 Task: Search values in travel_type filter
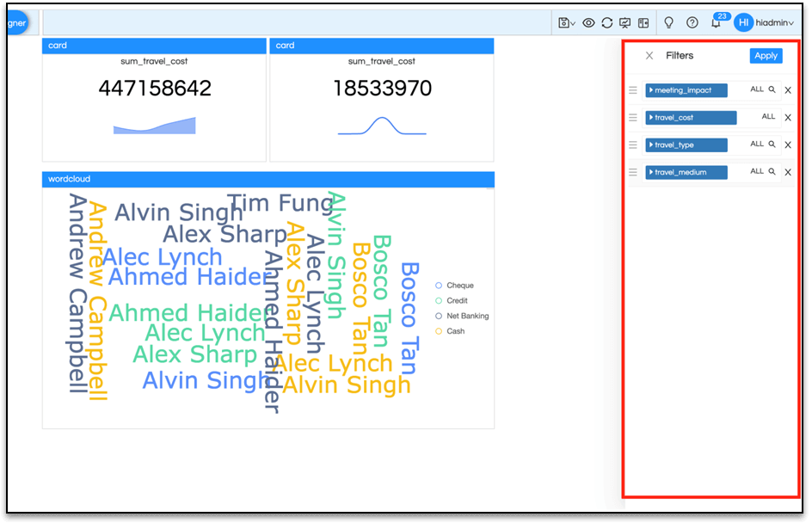(772, 144)
